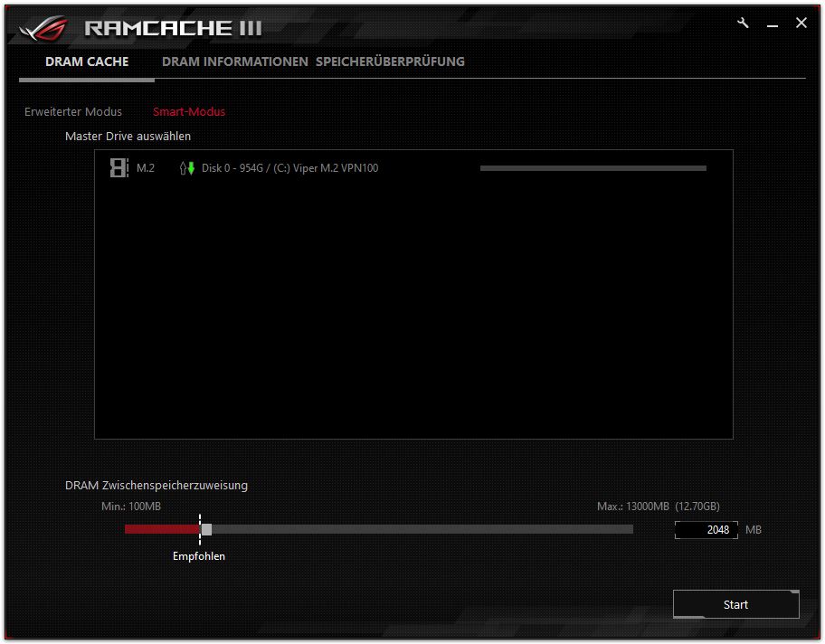Open settings via the wrench icon
The width and height of the screenshot is (825, 644).
click(x=743, y=23)
